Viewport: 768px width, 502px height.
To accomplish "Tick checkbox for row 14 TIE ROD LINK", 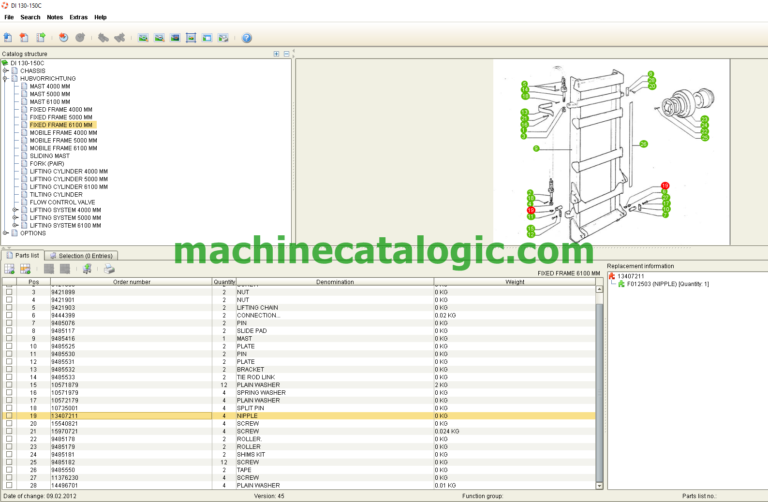I will [x=9, y=377].
